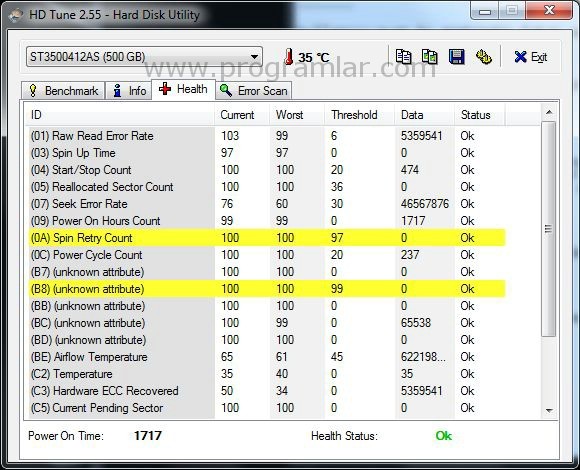
Task: Select the Seek Error Rate row
Action: tap(266, 204)
